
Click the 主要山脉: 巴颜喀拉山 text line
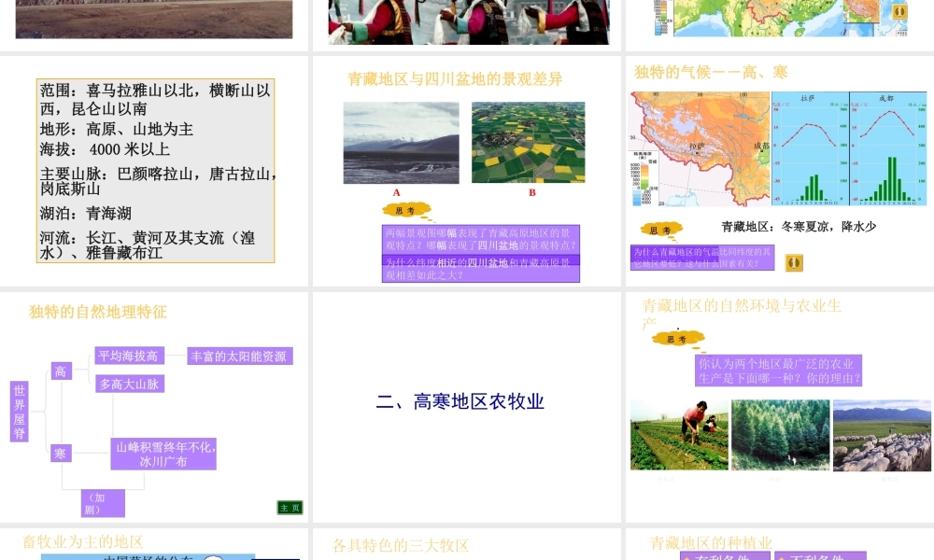158,181
